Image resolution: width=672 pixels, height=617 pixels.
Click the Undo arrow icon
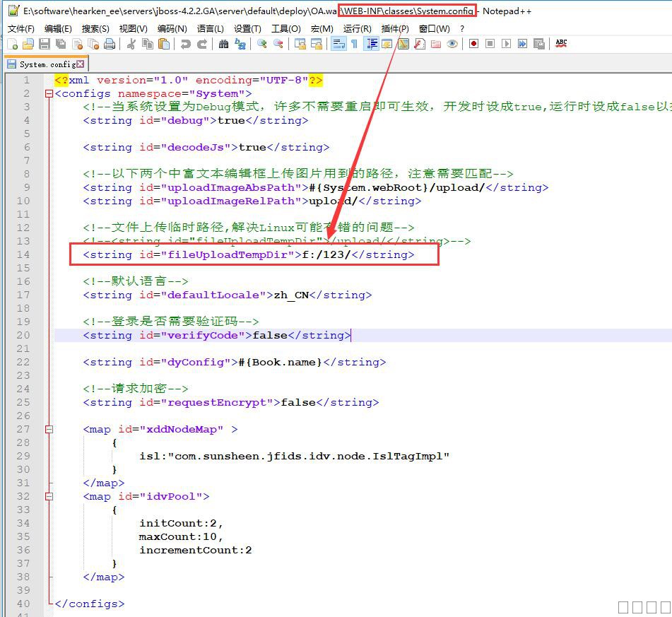tap(185, 44)
